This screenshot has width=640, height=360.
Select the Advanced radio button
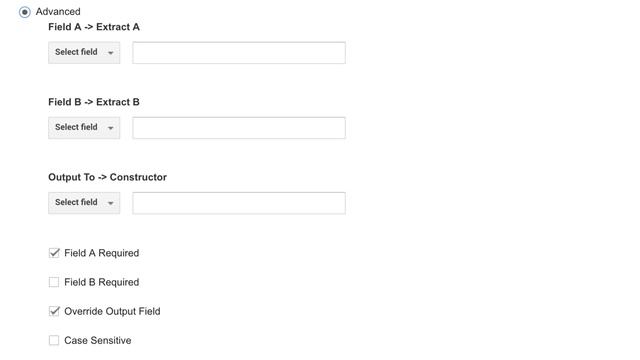point(24,12)
